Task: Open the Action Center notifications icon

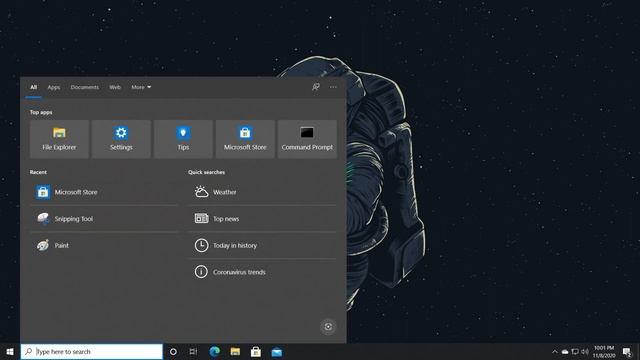Action: 627,351
